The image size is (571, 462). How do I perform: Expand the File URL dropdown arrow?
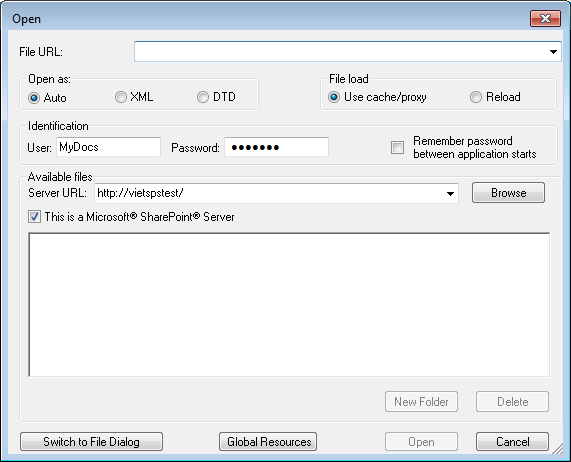553,52
